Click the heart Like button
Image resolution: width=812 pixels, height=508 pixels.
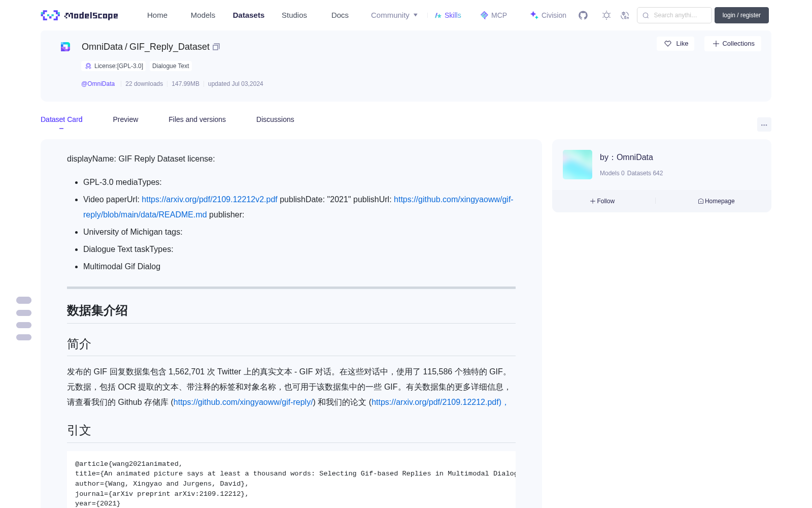[675, 44]
